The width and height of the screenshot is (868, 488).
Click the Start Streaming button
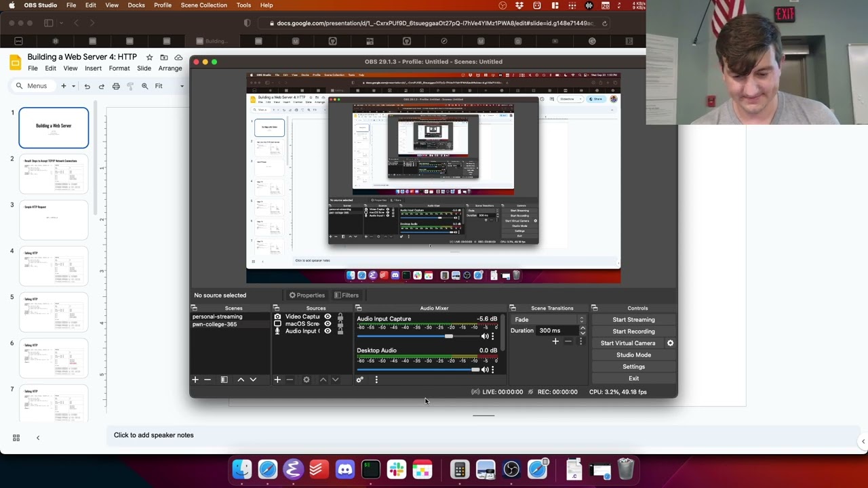point(634,320)
